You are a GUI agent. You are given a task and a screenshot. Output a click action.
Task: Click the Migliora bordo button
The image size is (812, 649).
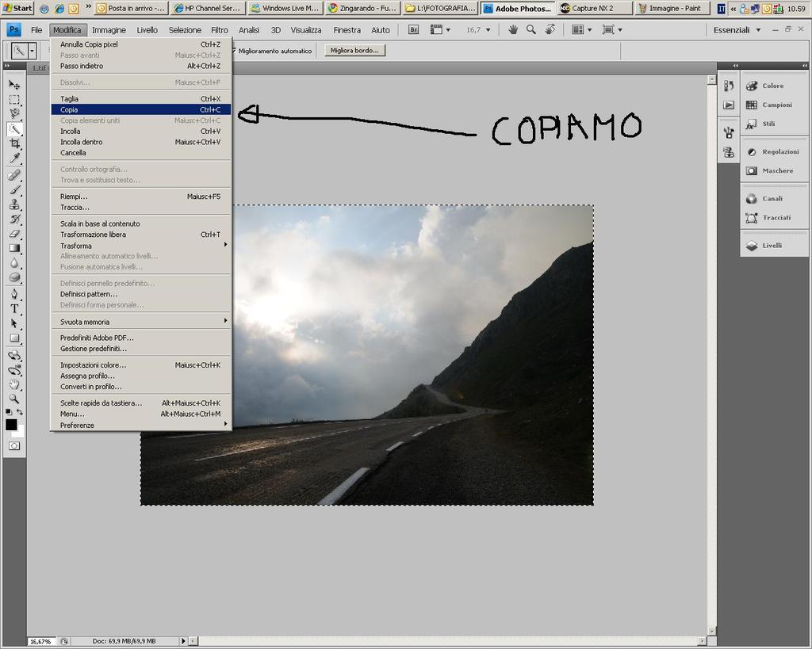(354, 51)
